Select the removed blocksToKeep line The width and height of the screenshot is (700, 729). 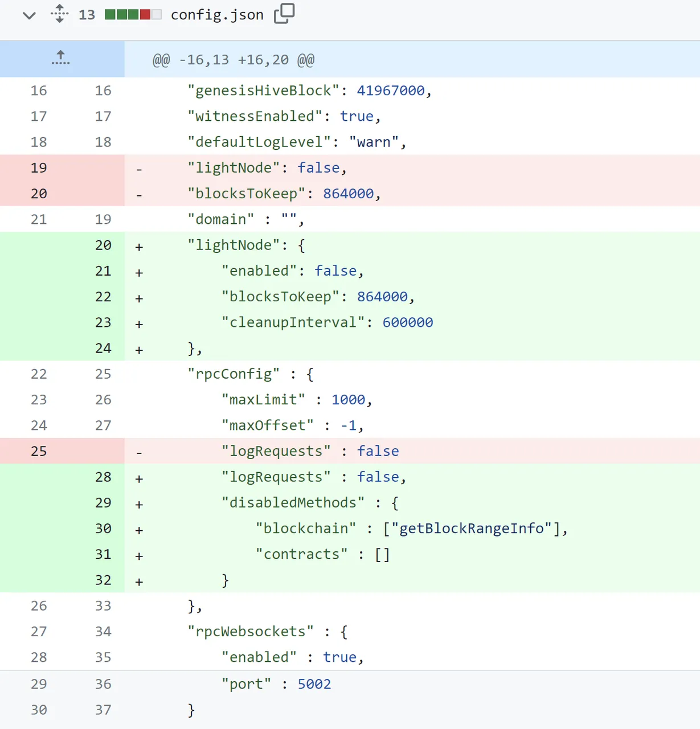(283, 193)
